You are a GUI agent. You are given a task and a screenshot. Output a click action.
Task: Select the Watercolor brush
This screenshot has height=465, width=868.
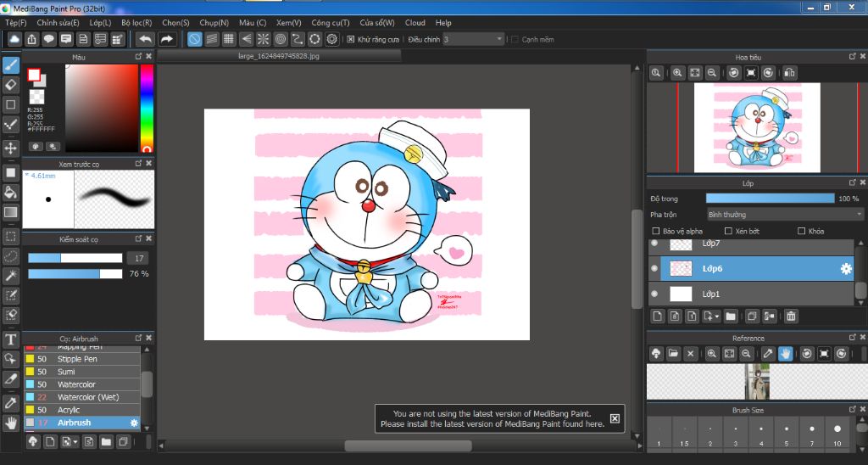pos(82,384)
